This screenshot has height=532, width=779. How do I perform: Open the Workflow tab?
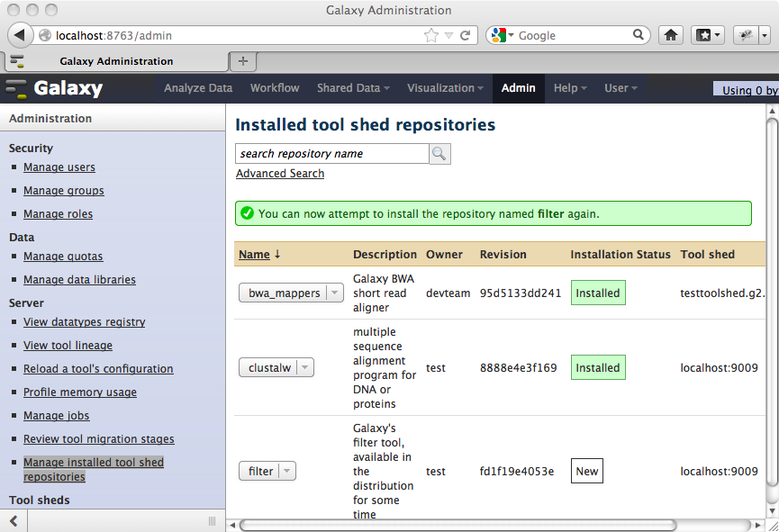click(275, 88)
